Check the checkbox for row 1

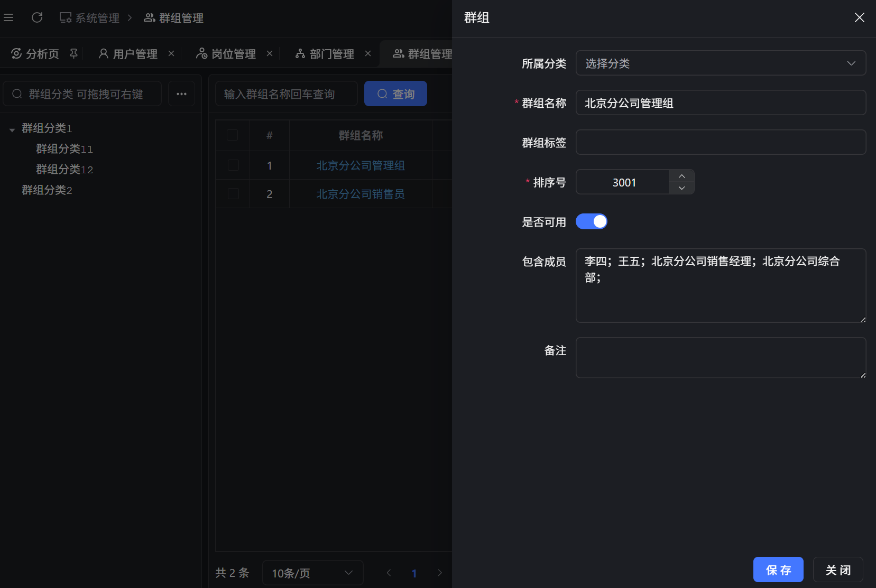pos(233,165)
